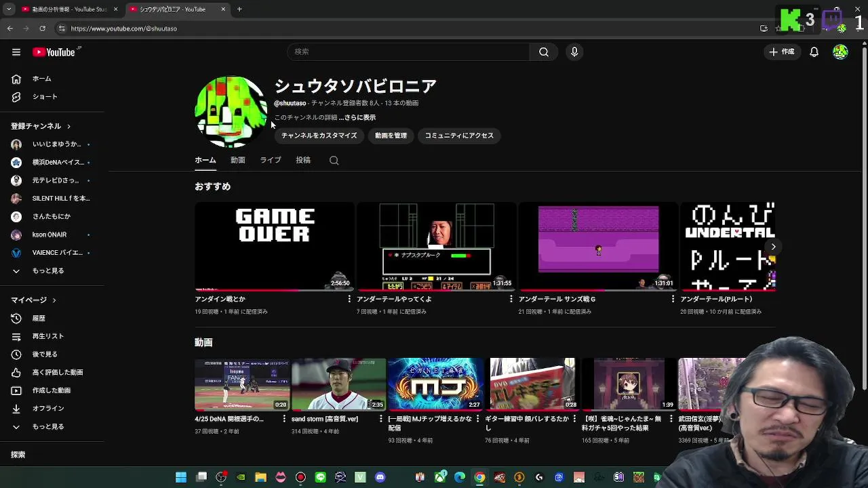Open options menu for 4/25 DeNA video
Image resolution: width=868 pixels, height=488 pixels.
(284, 419)
